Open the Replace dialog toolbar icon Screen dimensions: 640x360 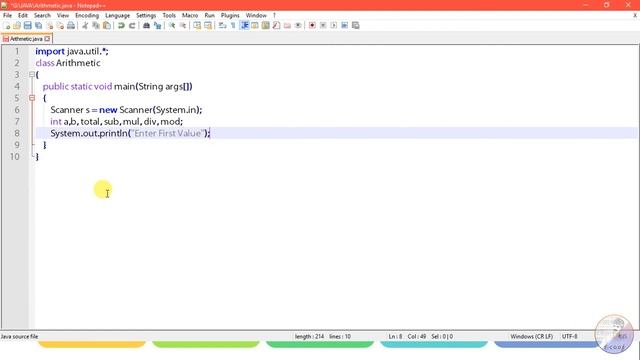point(157,26)
